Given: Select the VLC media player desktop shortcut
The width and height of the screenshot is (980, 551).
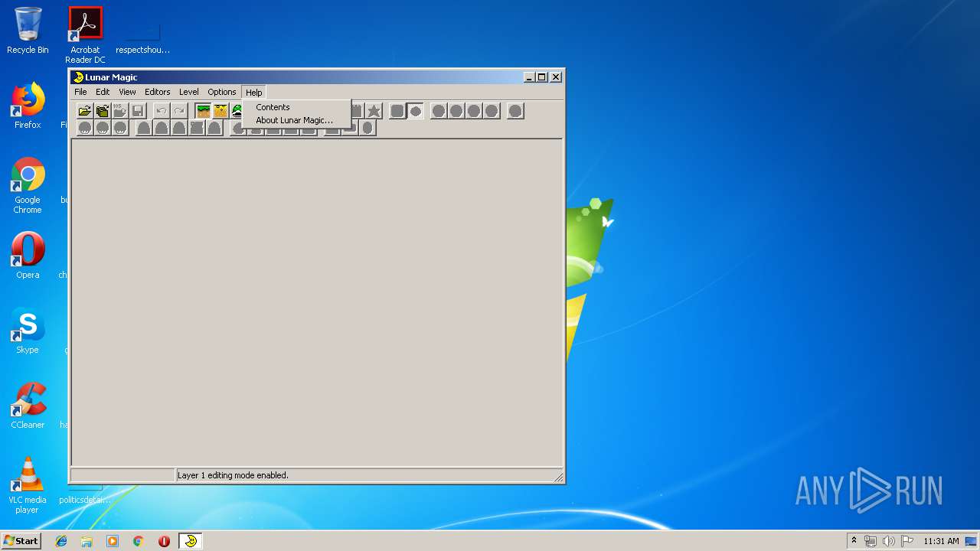Looking at the screenshot, I should 28,485.
